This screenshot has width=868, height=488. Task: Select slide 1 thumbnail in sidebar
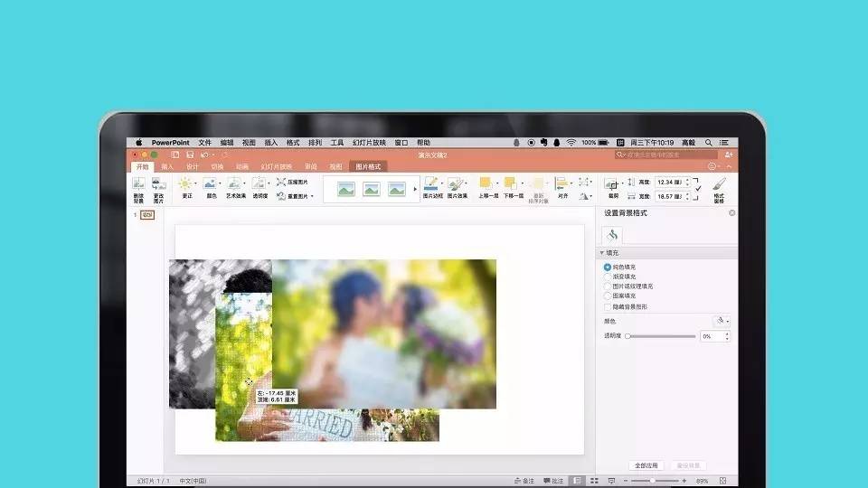pos(147,215)
